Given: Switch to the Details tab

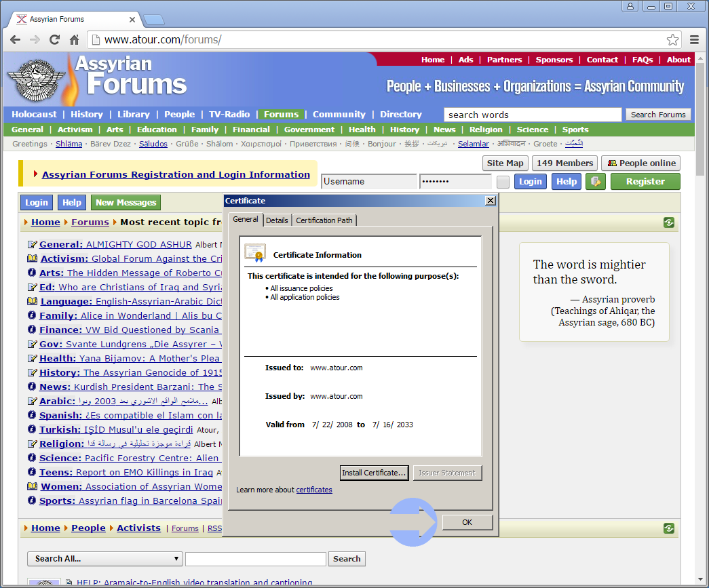Looking at the screenshot, I should [277, 220].
